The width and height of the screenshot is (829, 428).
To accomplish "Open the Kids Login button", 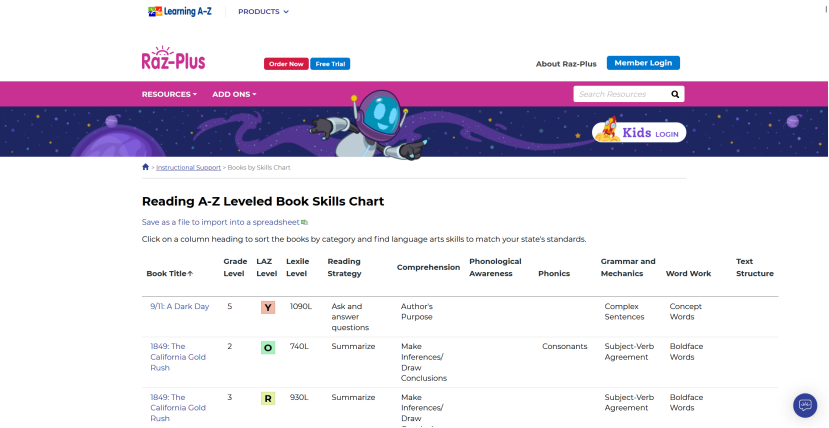I will click(x=639, y=132).
